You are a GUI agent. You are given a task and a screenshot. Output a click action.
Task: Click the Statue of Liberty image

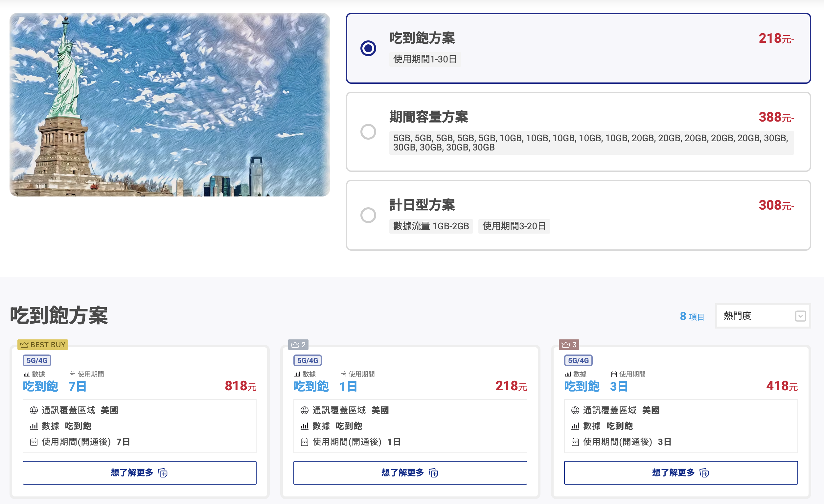tap(170, 105)
